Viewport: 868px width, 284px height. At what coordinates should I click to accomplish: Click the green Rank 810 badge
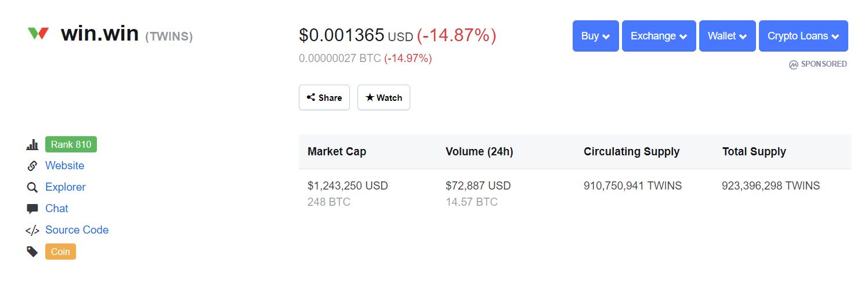pos(71,144)
